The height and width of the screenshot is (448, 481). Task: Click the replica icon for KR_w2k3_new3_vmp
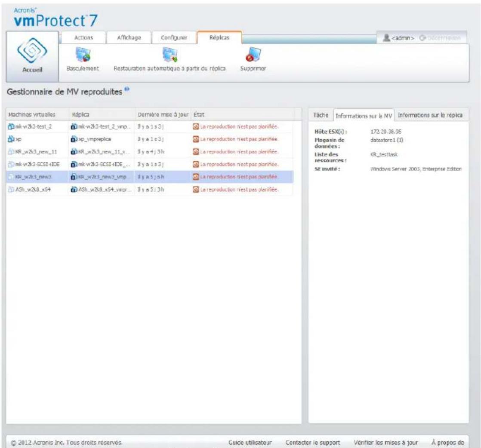[74, 177]
